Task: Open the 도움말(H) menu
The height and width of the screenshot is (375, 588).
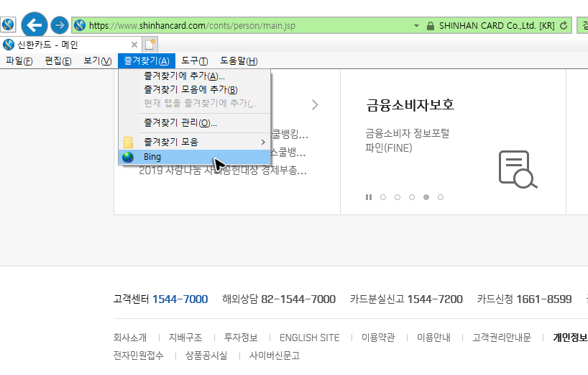Action: 239,60
